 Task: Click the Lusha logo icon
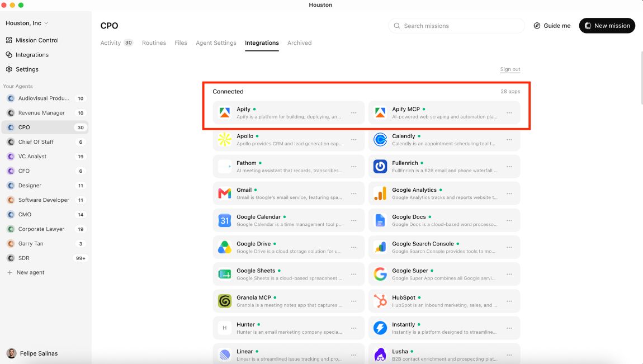coord(380,354)
